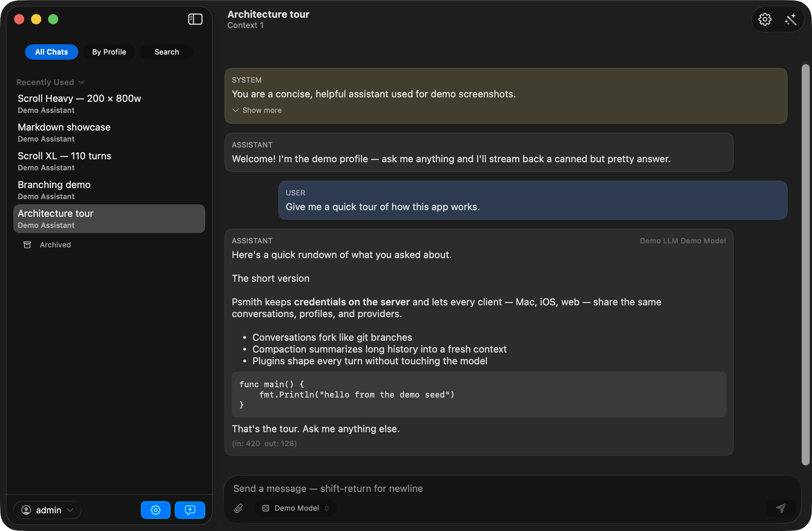Image resolution: width=812 pixels, height=531 pixels.
Task: Click the message input field
Action: coord(512,489)
